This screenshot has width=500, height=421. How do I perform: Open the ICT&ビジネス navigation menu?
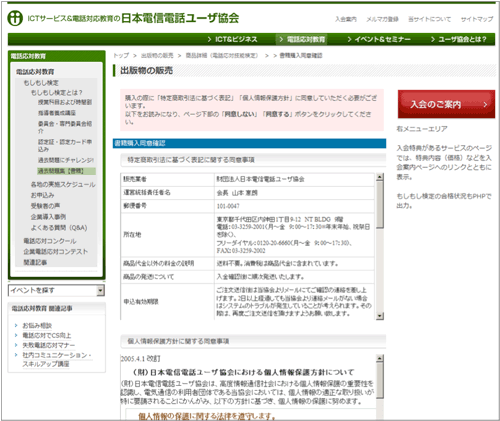[233, 39]
